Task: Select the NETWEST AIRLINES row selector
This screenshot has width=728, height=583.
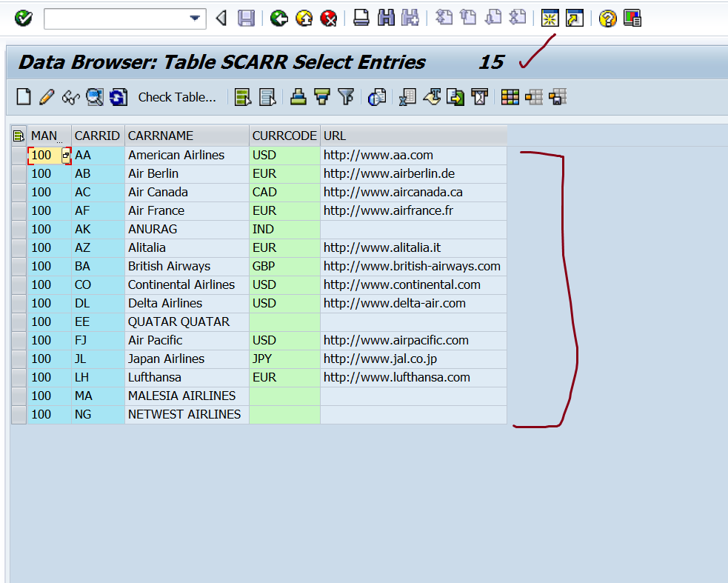Action: pyautogui.click(x=19, y=414)
